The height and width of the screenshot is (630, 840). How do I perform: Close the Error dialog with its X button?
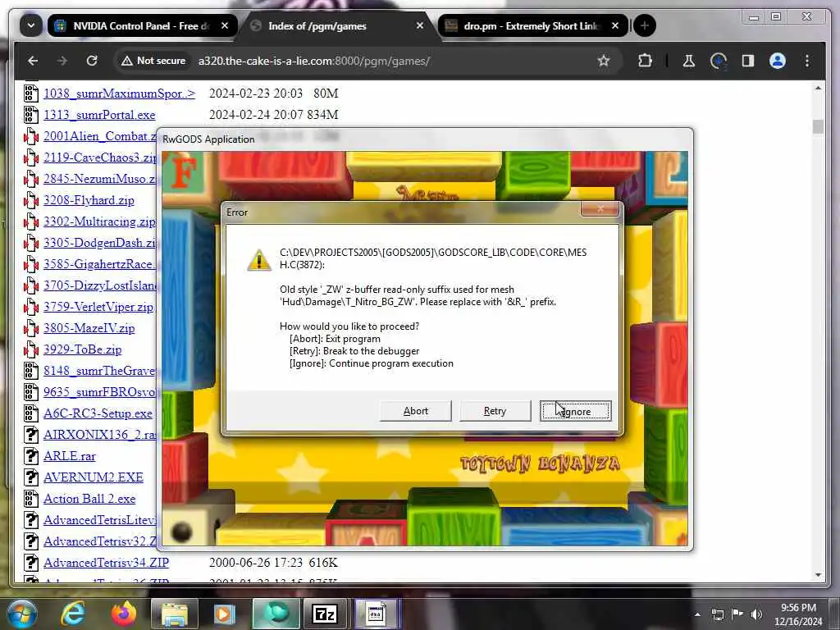pos(600,209)
